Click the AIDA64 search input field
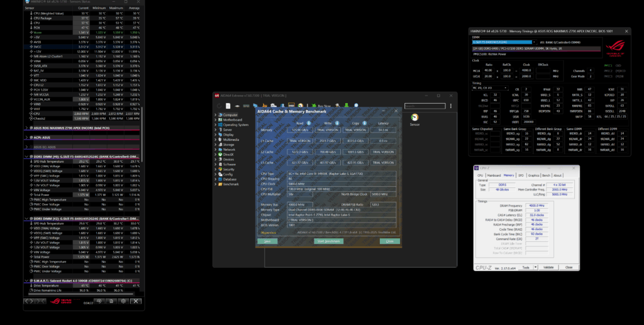The image size is (644, 325). (425, 106)
